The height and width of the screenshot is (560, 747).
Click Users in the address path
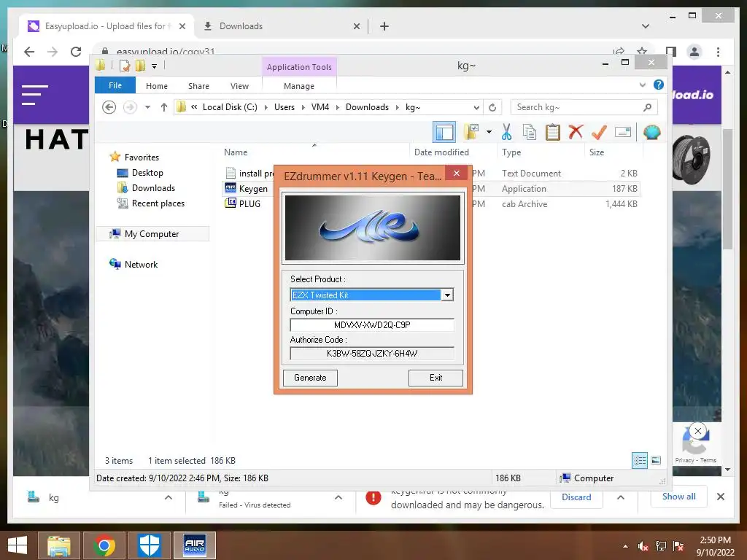(x=285, y=107)
